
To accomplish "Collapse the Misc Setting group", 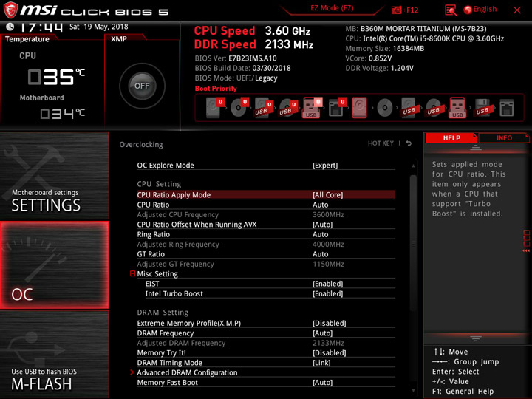I will (133, 273).
